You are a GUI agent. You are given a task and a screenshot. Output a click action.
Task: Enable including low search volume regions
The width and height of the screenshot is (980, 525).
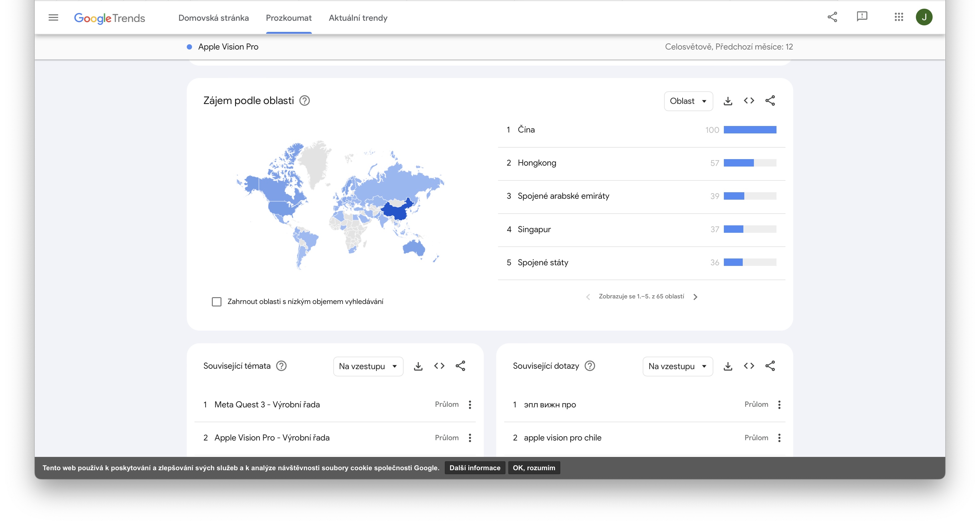217,302
